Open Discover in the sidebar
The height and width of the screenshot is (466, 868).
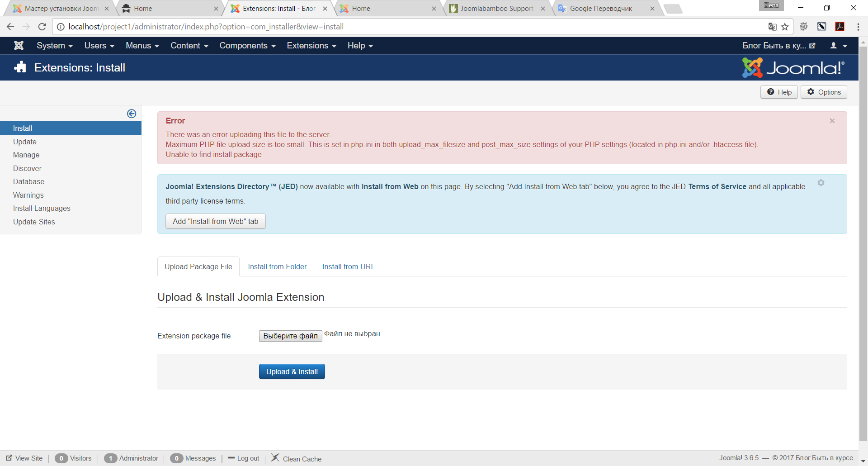click(27, 168)
